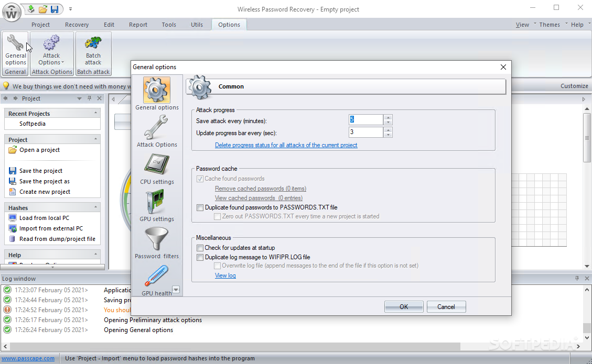592x364 pixels.
Task: Open GPU settings in dialog sidebar
Action: (x=157, y=206)
